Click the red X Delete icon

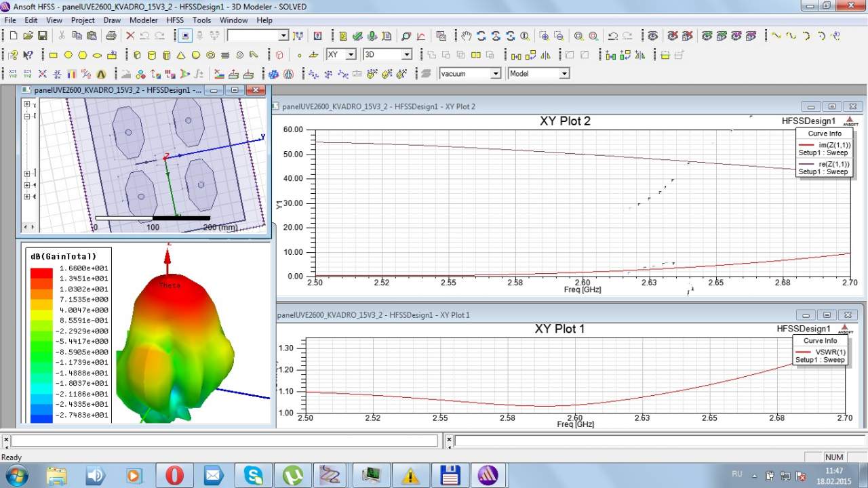pos(130,36)
